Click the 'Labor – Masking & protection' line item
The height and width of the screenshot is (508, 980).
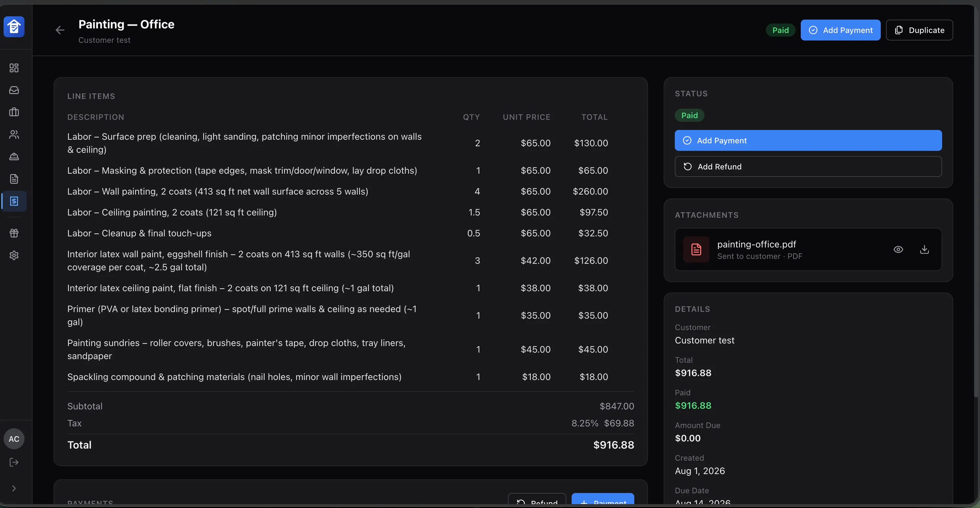point(242,170)
